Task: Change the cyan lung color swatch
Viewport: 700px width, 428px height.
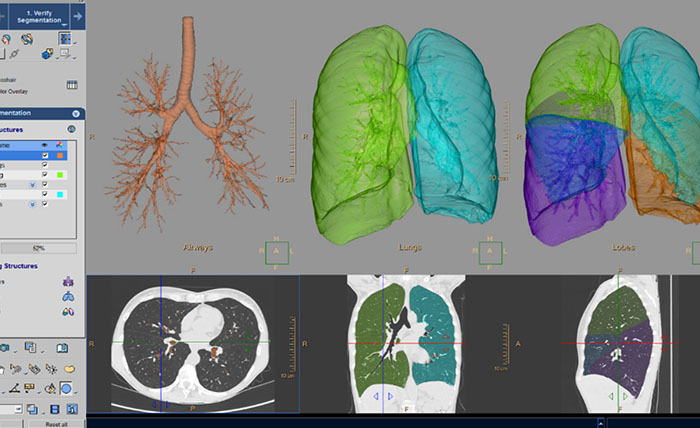Action: [60, 195]
